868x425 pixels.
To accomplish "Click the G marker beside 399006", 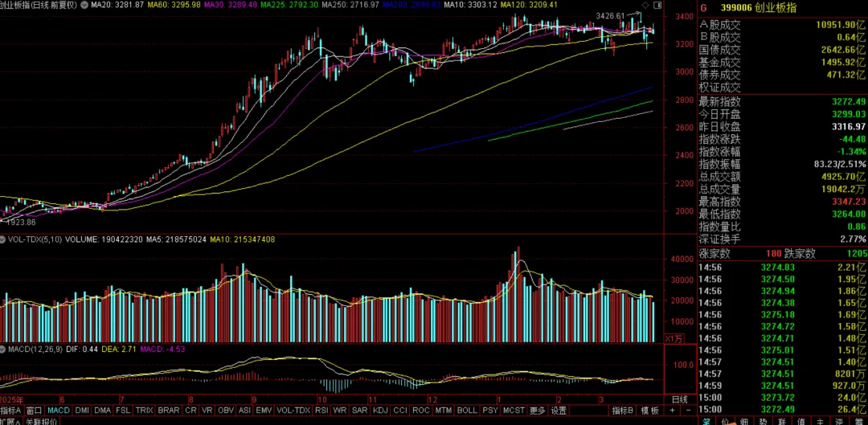I will click(703, 8).
